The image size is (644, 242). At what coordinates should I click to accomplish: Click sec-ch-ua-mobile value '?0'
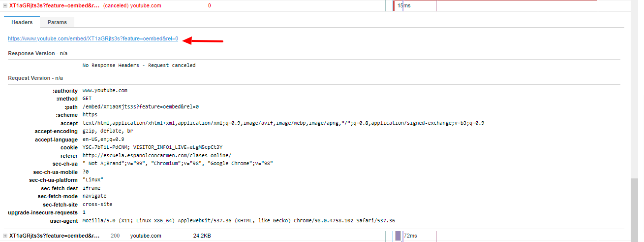[x=86, y=172]
